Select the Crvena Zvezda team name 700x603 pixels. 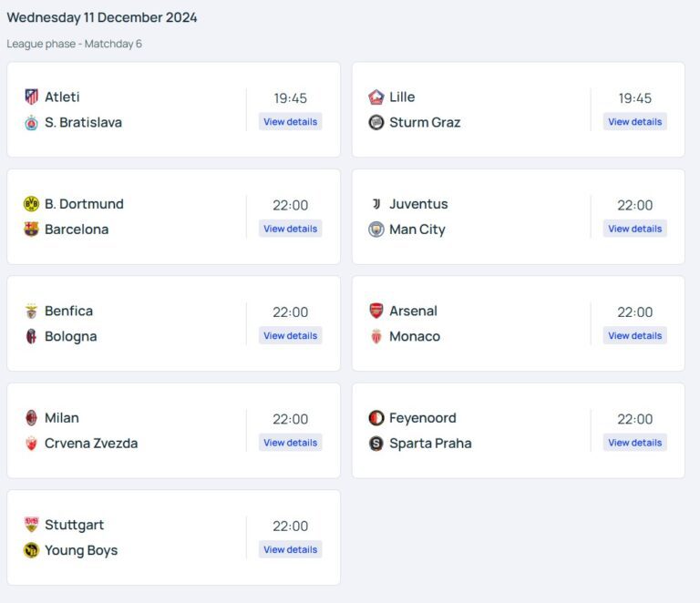pyautogui.click(x=91, y=444)
